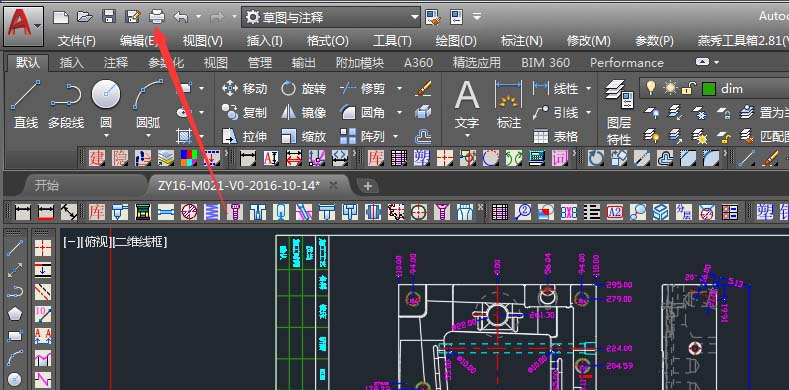Switch to the A360 ribbon tab
Screen dimensions: 789x390
[418, 62]
